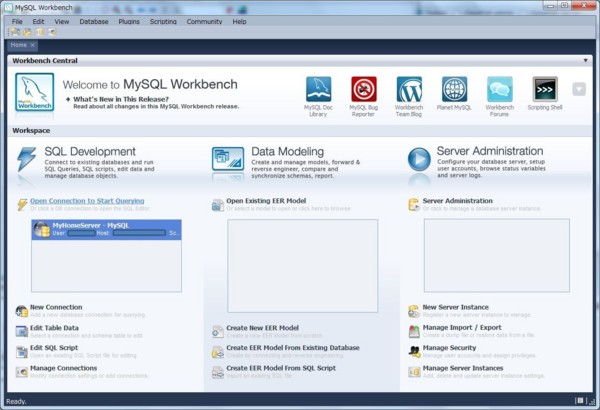Click the Edit Table Data icon
The image size is (600, 410).
[x=22, y=331]
